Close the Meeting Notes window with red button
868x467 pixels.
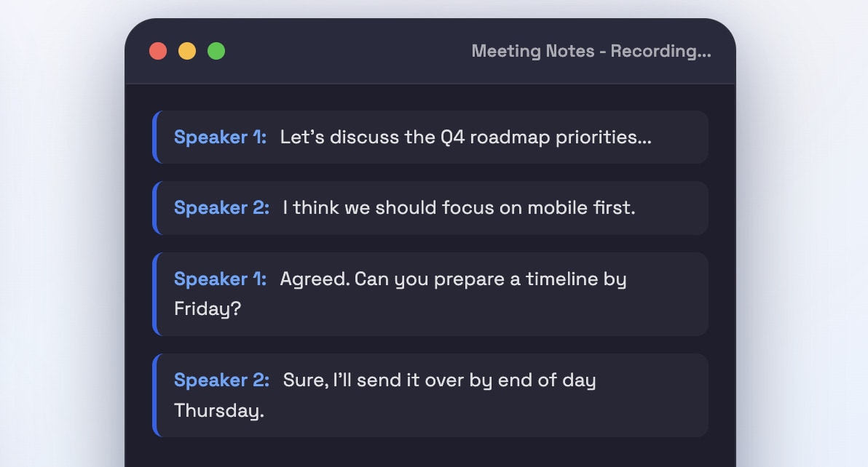coord(158,51)
